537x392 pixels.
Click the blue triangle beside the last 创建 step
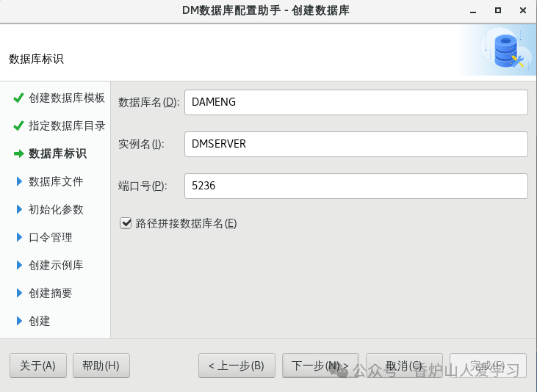click(x=19, y=321)
